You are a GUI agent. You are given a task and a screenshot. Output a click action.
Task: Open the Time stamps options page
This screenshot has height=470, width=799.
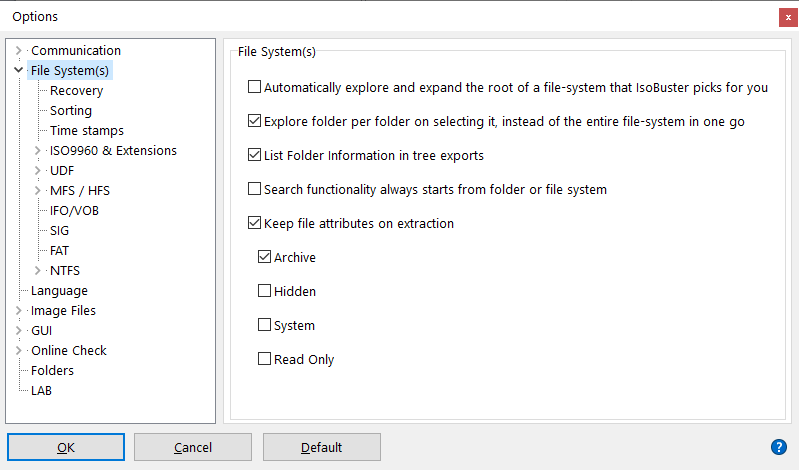click(x=87, y=130)
